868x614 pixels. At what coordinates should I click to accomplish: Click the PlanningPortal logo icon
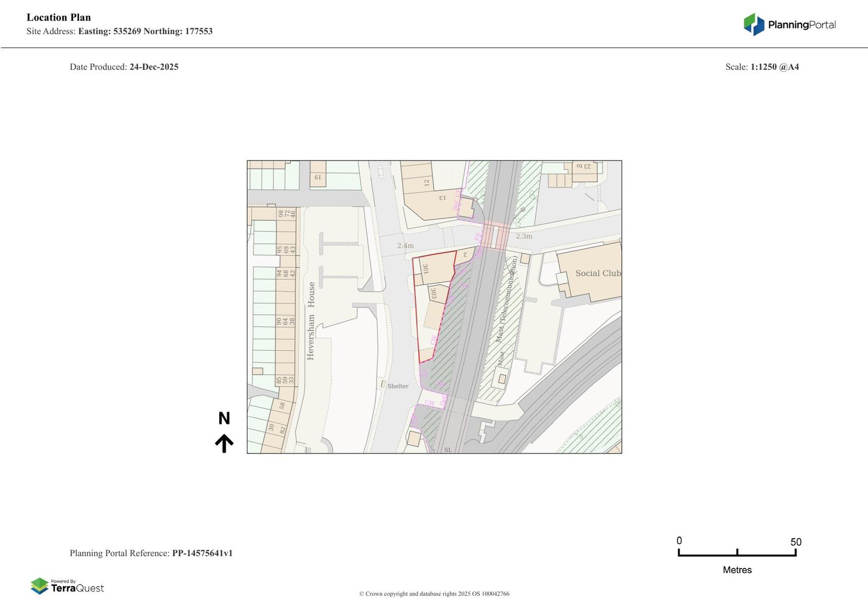(x=754, y=24)
